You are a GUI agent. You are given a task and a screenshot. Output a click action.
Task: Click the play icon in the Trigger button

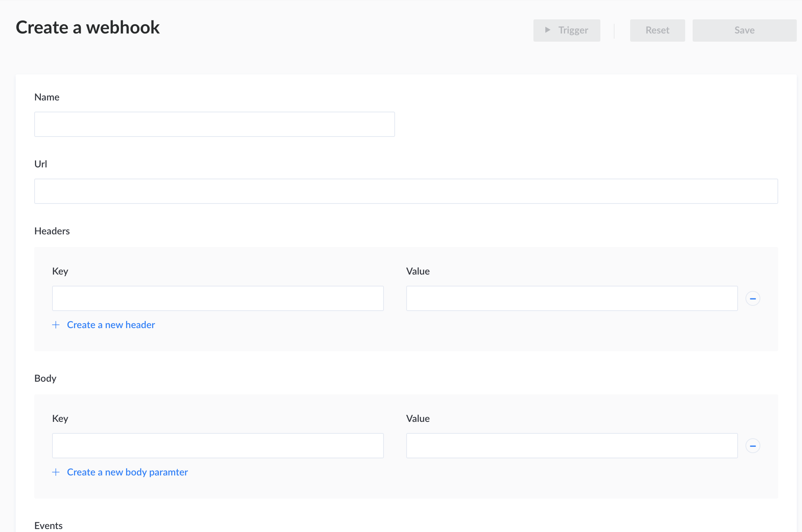tap(548, 30)
